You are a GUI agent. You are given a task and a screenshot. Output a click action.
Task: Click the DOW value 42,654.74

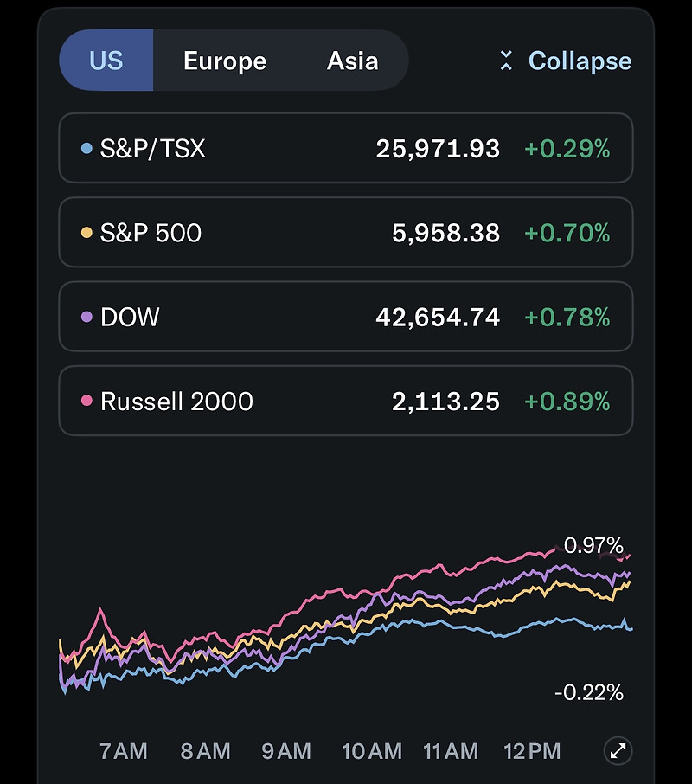[438, 317]
